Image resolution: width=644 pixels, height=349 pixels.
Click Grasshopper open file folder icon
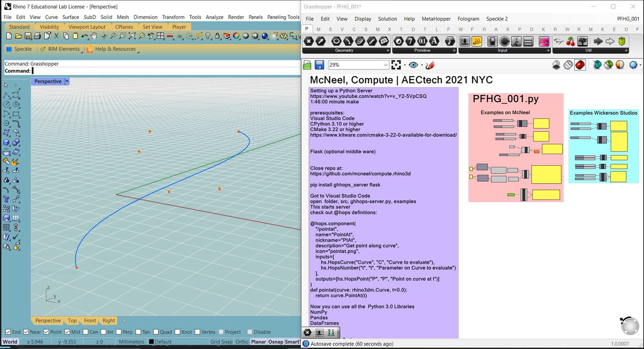click(x=307, y=65)
